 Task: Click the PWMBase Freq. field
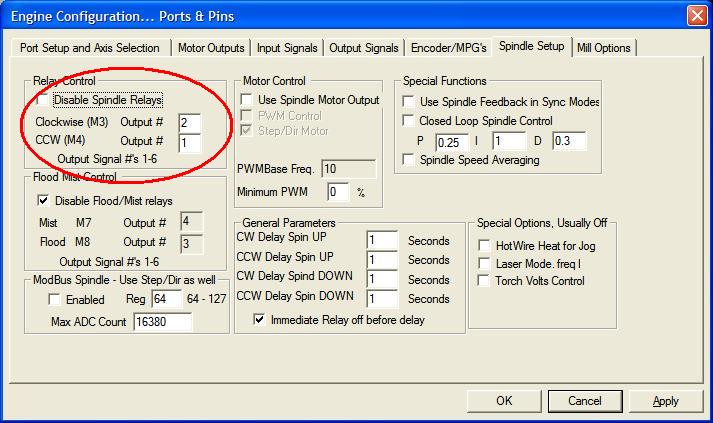[x=349, y=169]
